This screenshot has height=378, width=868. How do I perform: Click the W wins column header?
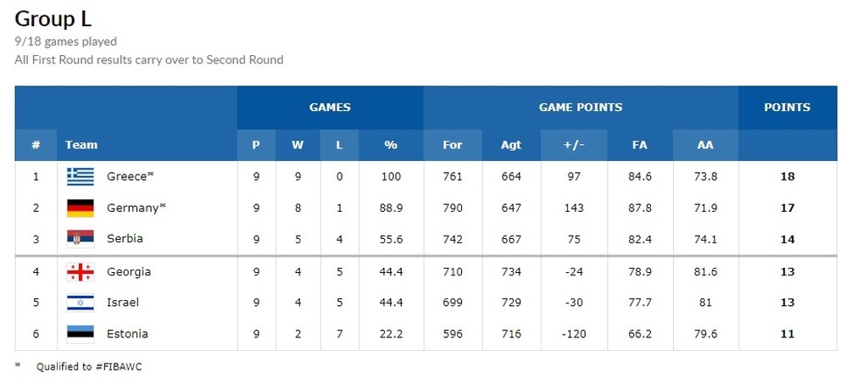298,145
